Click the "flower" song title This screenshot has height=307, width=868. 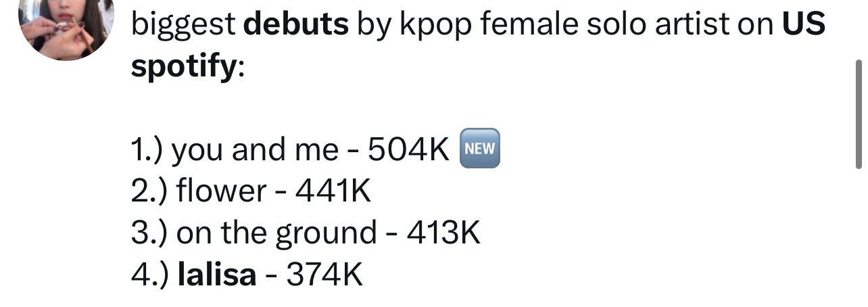coord(221,192)
